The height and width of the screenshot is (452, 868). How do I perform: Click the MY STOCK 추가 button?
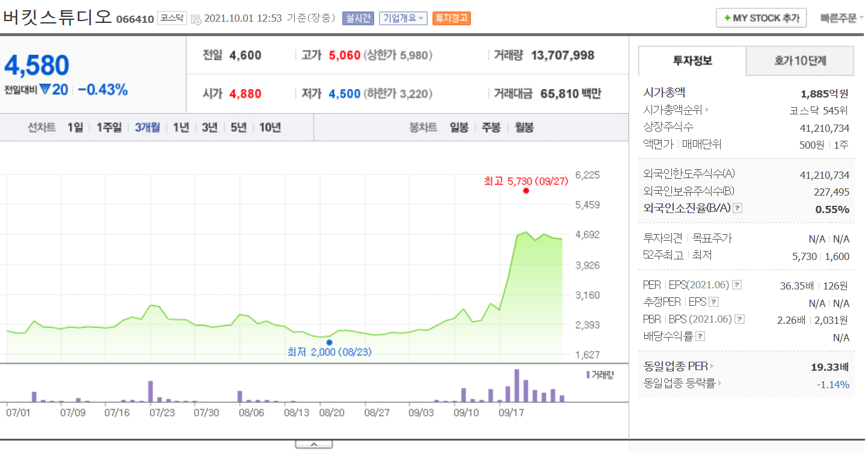pyautogui.click(x=761, y=18)
